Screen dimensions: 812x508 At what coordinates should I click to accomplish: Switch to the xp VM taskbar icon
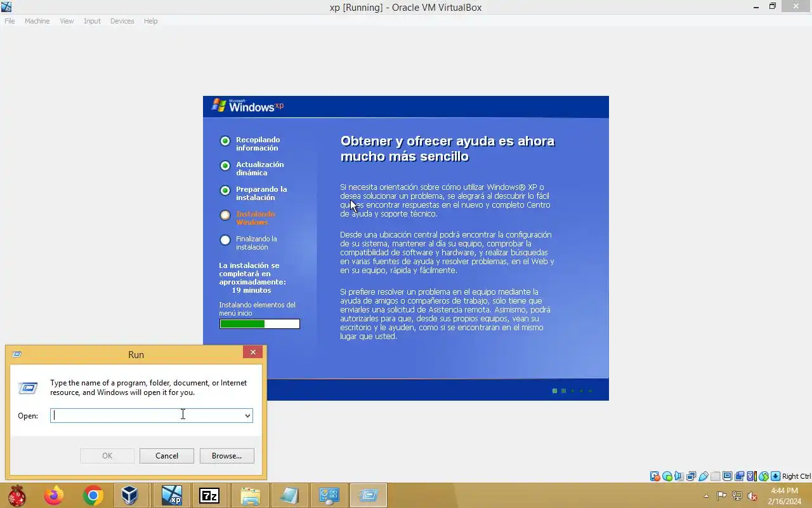click(x=171, y=495)
